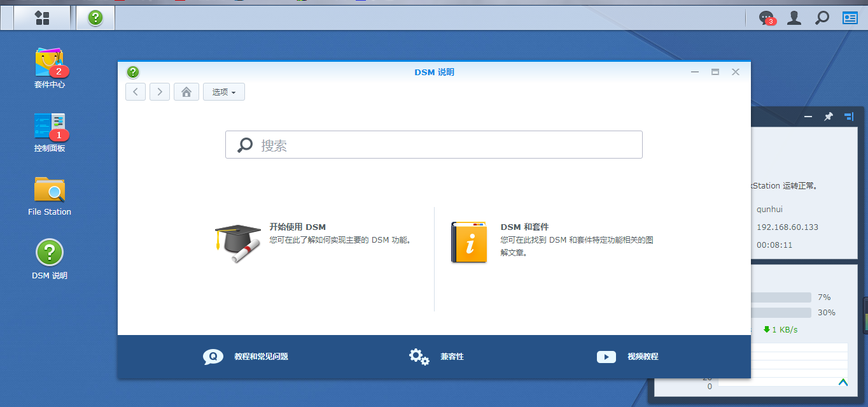Click the uptime value 00:08:11
Viewport: 868px width, 407px height.
click(774, 245)
